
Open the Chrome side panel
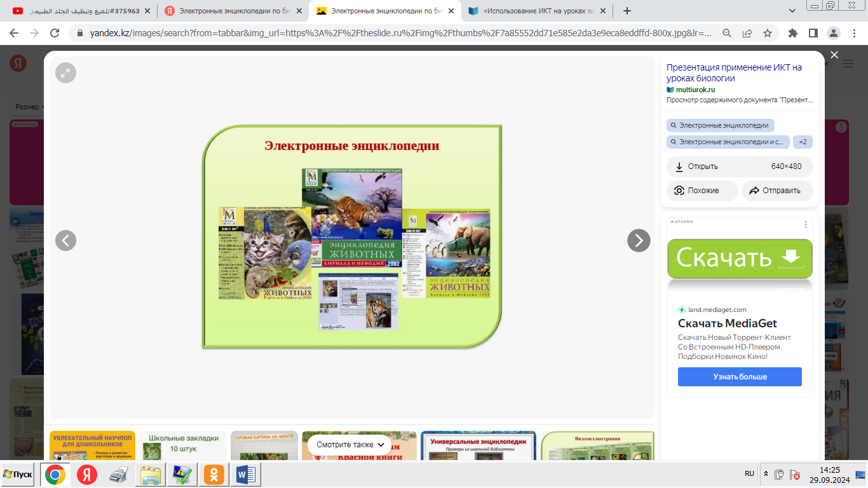click(x=813, y=33)
